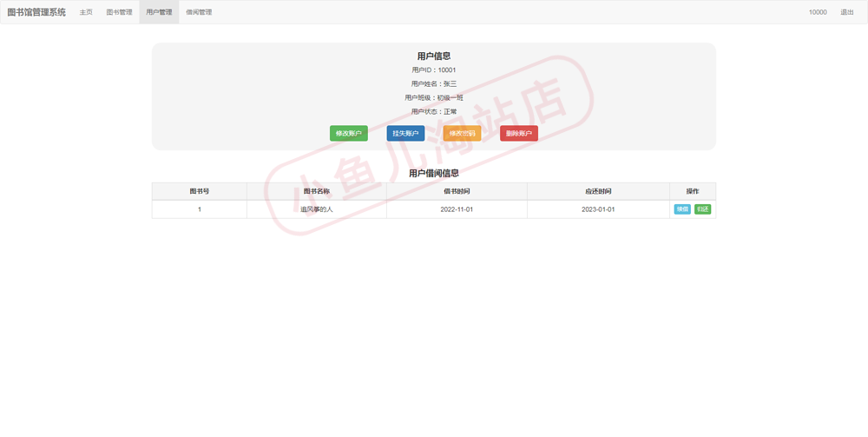Open the 借阅管理 nav item
Screen dimensions: 868x437
click(199, 12)
